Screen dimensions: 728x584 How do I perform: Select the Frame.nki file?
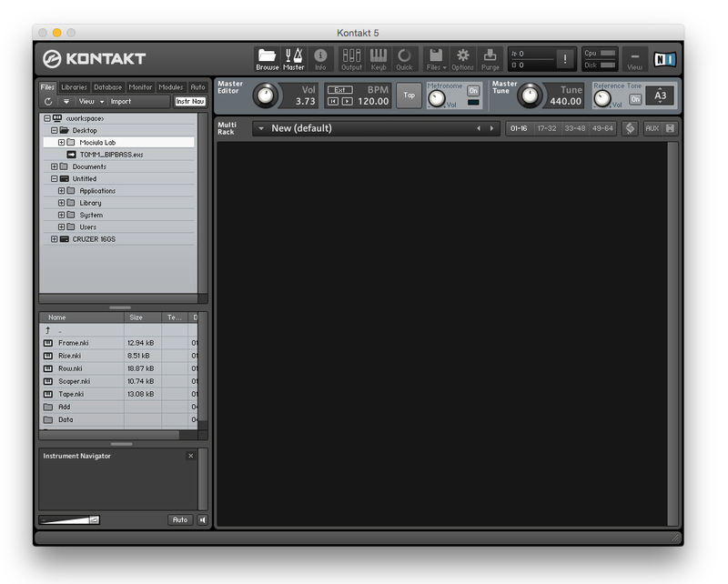[74, 343]
